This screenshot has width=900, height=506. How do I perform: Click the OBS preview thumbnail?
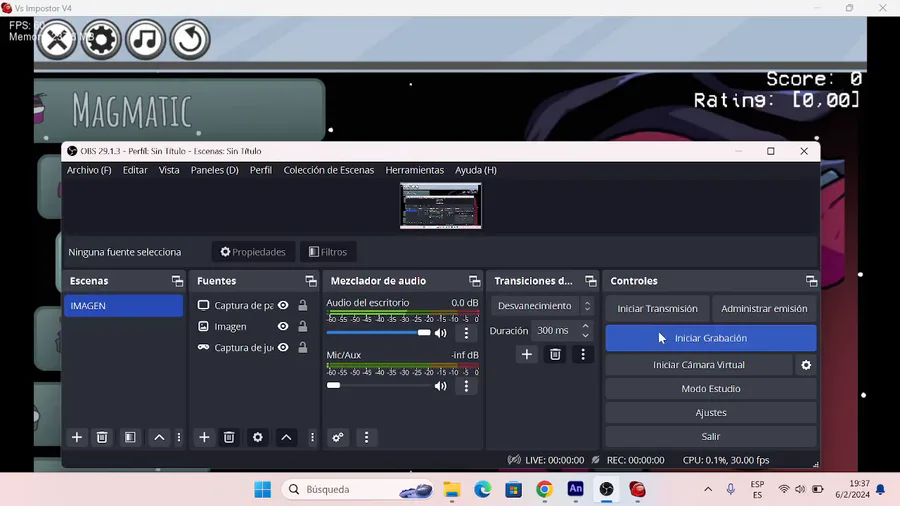[x=441, y=206]
